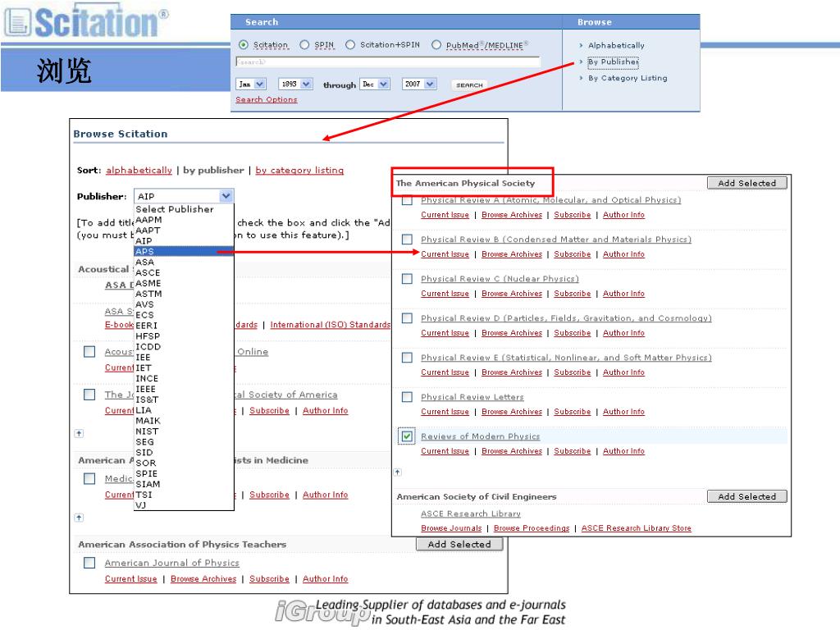The height and width of the screenshot is (630, 840).
Task: Open ASCE Research Library link
Action: point(470,514)
